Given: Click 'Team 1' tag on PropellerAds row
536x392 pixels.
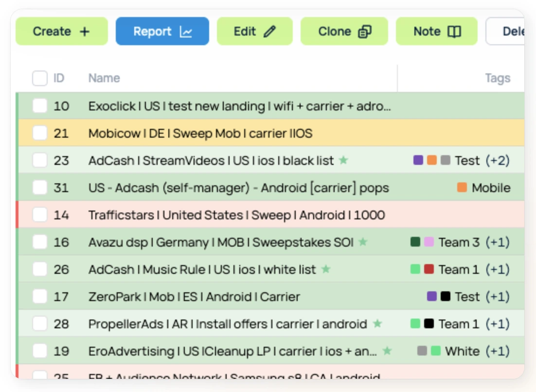Looking at the screenshot, I should (459, 323).
